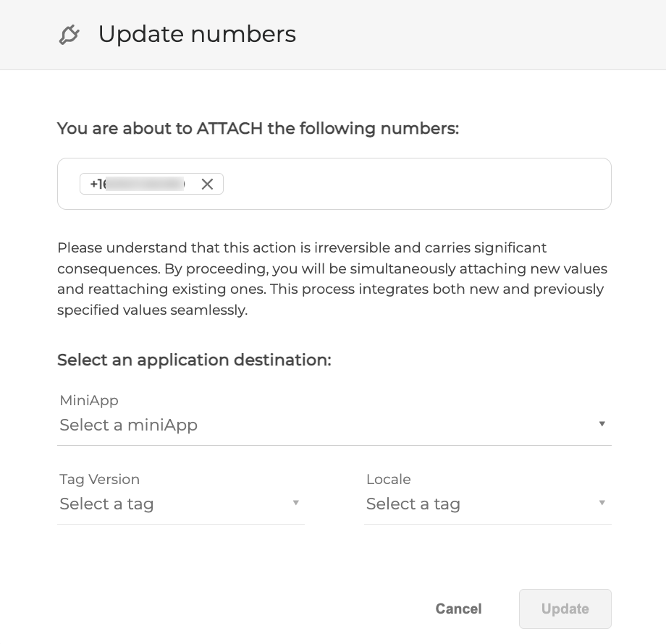The width and height of the screenshot is (666, 644).
Task: Click the Select an application destination heading
Action: click(194, 360)
